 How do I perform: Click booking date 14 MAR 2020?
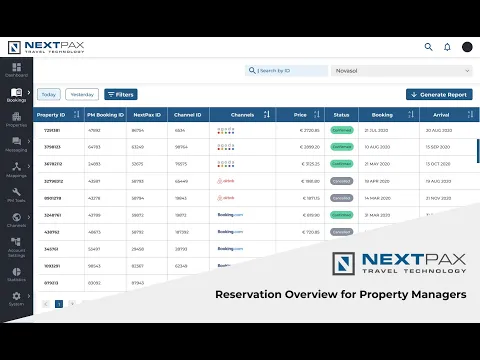(x=377, y=198)
